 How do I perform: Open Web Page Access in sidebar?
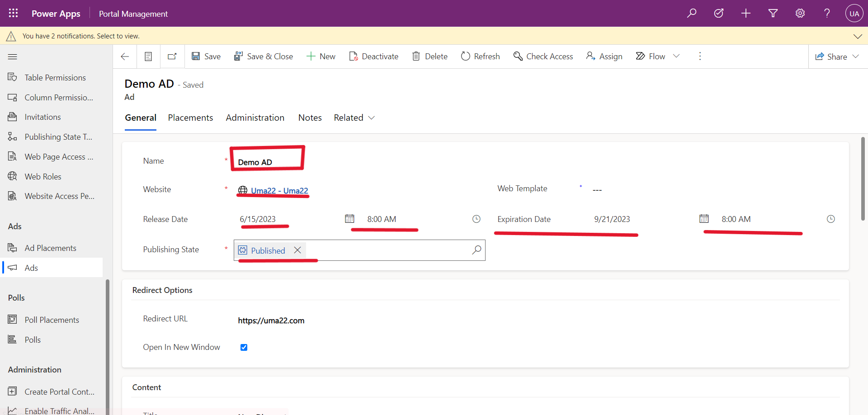coord(52,157)
